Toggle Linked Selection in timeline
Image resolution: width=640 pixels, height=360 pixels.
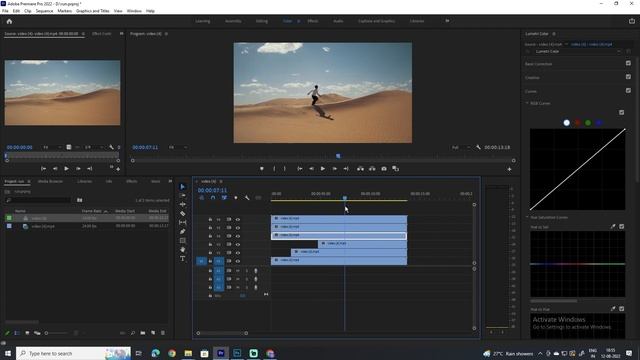[x=224, y=198]
